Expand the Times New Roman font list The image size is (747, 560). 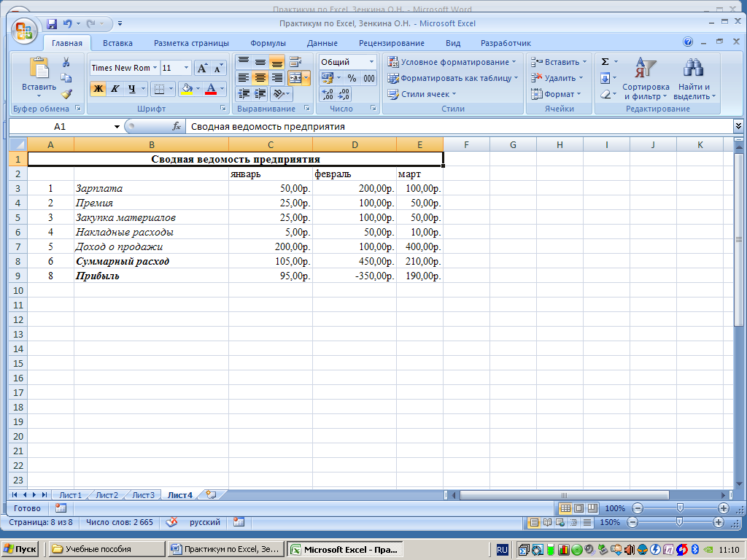[x=155, y=68]
